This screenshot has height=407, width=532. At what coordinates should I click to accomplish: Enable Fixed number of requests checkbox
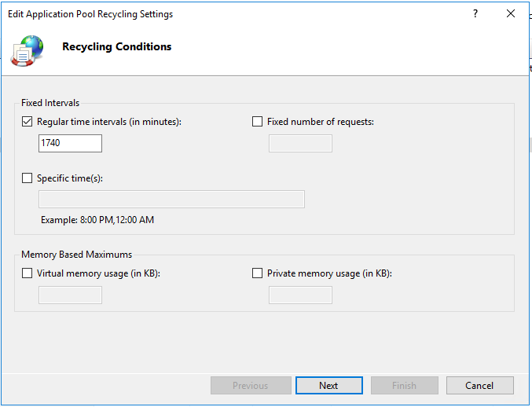(257, 122)
